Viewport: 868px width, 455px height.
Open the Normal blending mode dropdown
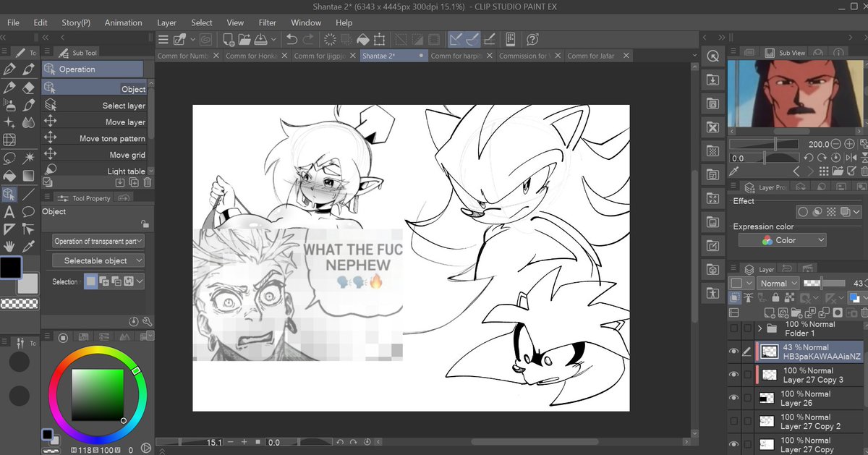click(778, 284)
